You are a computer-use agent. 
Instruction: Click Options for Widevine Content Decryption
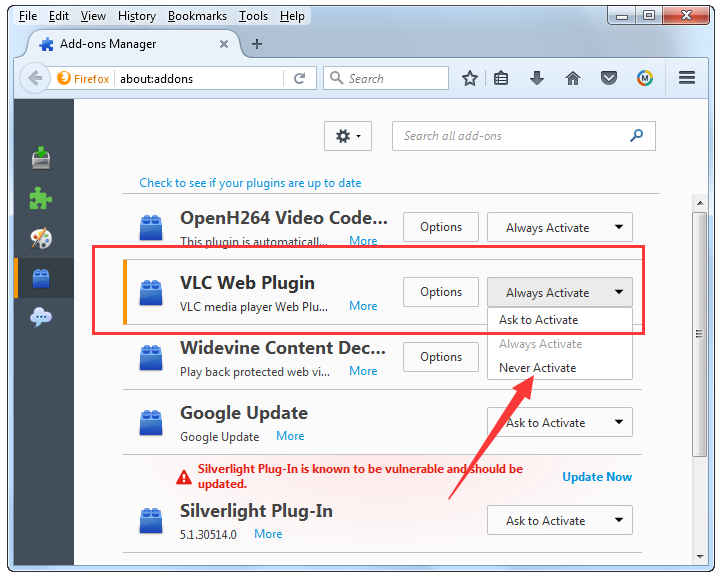[x=441, y=357]
